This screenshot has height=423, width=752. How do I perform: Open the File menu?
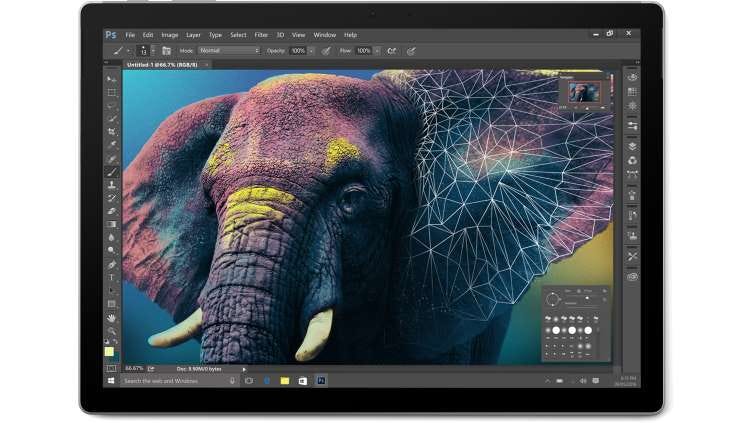(130, 35)
